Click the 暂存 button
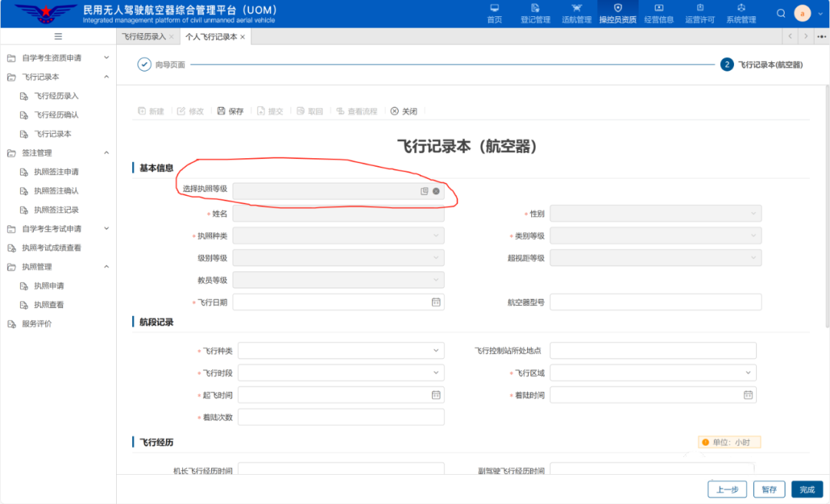 (x=769, y=489)
